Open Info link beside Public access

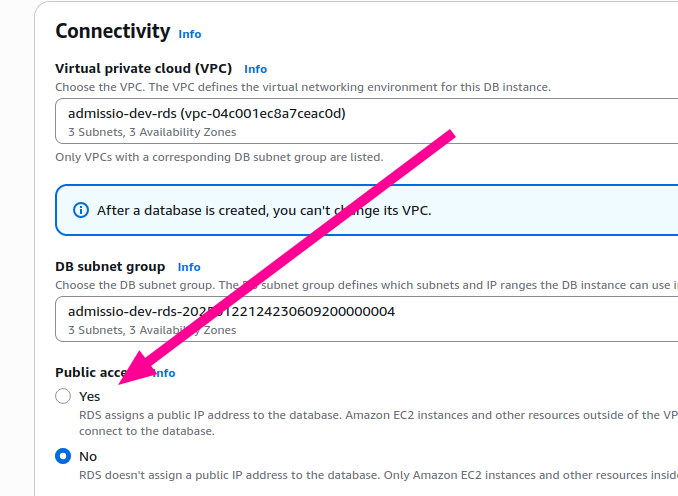click(x=165, y=373)
